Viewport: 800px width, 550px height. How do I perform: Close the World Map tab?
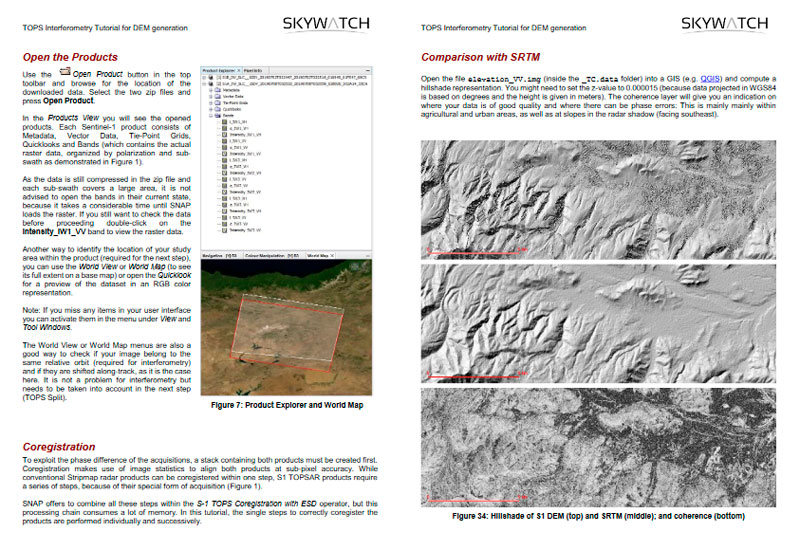tap(332, 256)
